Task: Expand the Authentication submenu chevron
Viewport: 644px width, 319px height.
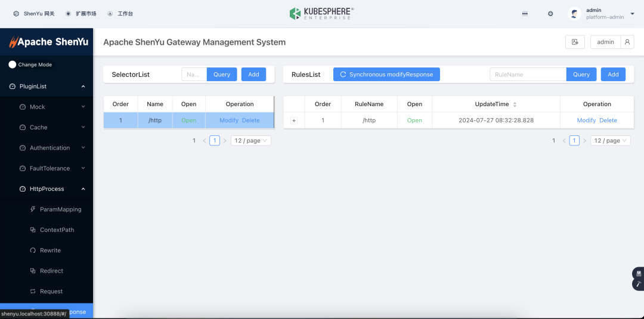Action: pos(83,148)
